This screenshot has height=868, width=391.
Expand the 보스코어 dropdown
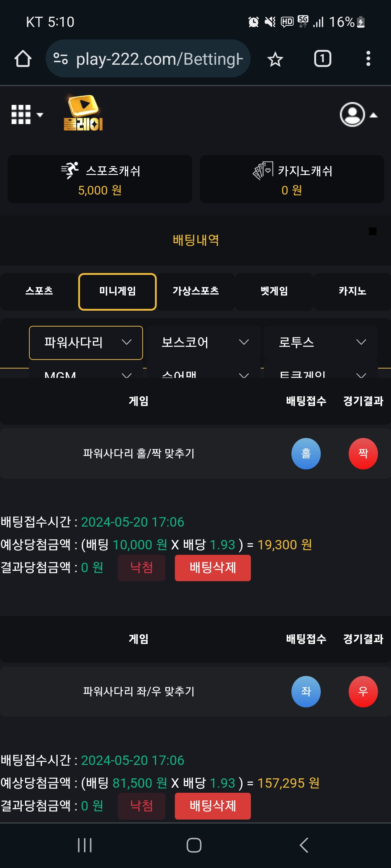203,342
